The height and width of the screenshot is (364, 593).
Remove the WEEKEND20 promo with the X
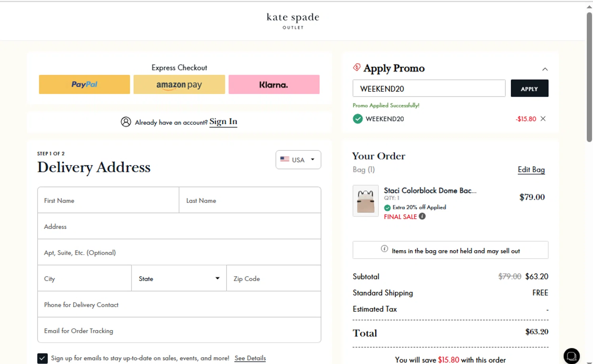[x=543, y=119]
